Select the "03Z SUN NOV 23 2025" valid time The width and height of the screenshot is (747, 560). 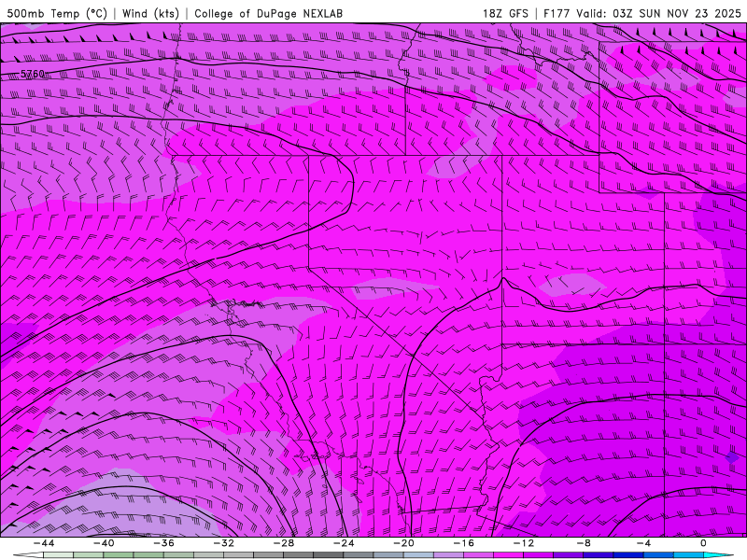click(x=676, y=13)
